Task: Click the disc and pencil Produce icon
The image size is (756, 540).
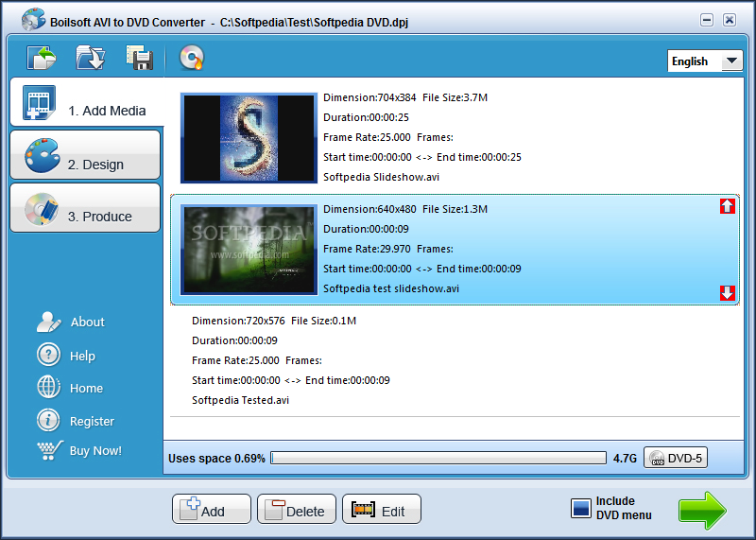Action: point(42,209)
